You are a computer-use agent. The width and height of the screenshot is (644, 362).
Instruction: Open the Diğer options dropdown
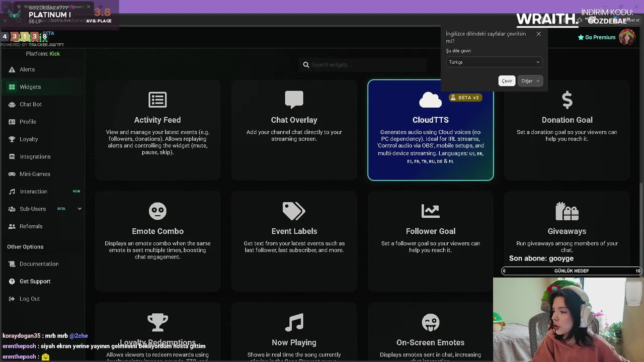tap(530, 81)
